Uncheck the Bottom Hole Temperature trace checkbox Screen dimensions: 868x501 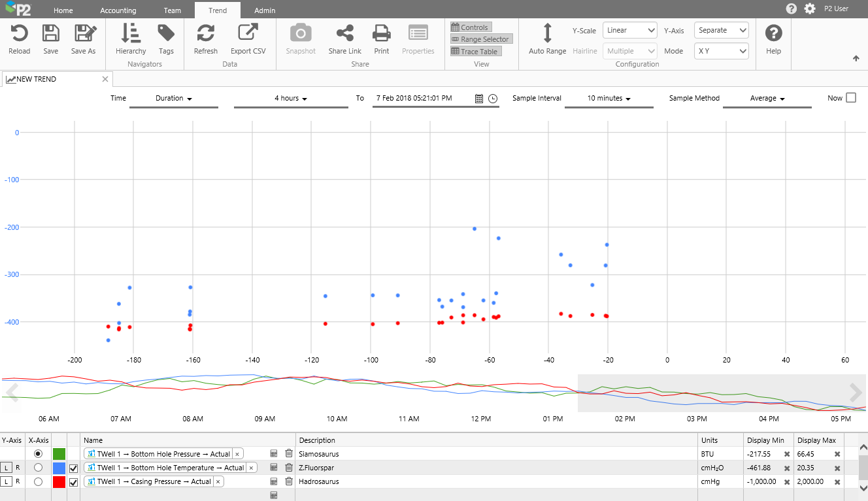point(73,468)
